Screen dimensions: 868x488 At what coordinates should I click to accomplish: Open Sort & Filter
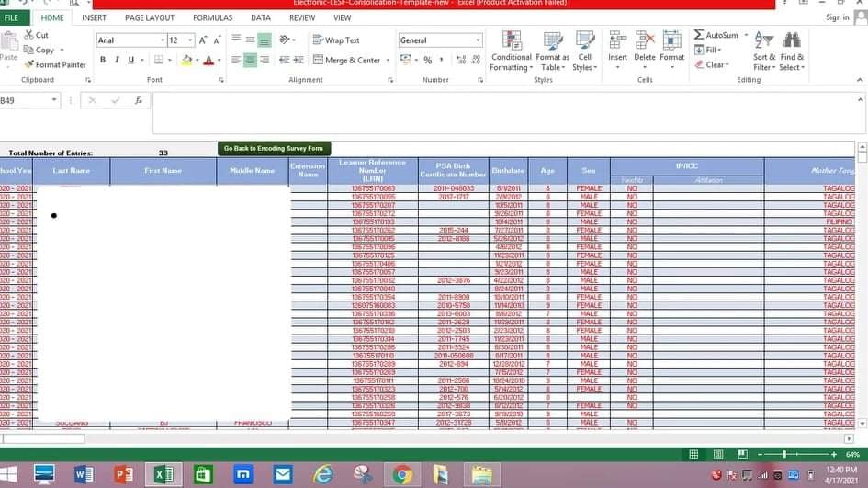click(764, 51)
